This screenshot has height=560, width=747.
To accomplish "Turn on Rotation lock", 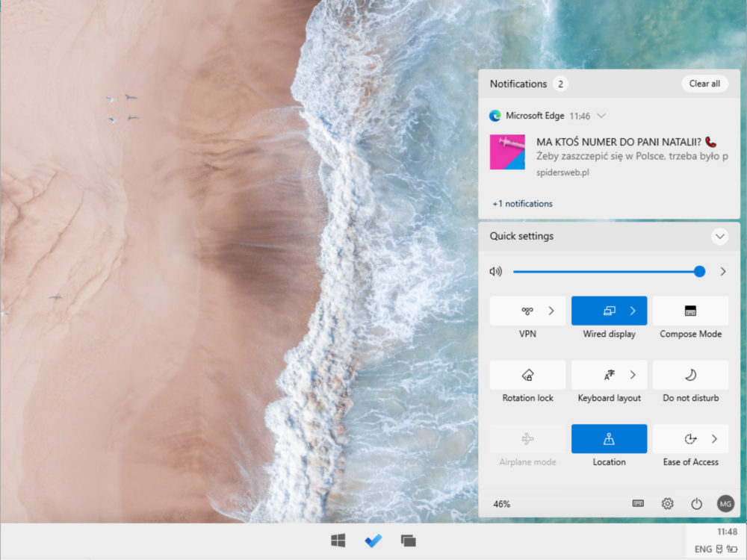I will click(x=527, y=375).
